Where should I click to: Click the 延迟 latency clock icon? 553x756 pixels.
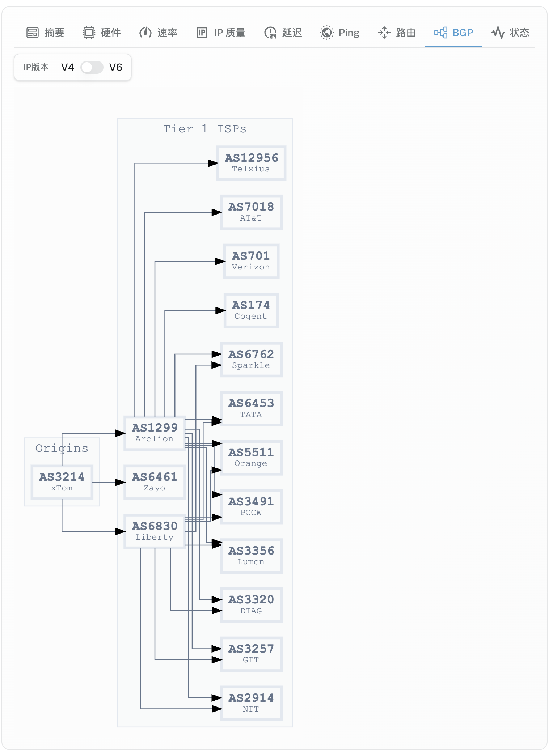pos(270,33)
